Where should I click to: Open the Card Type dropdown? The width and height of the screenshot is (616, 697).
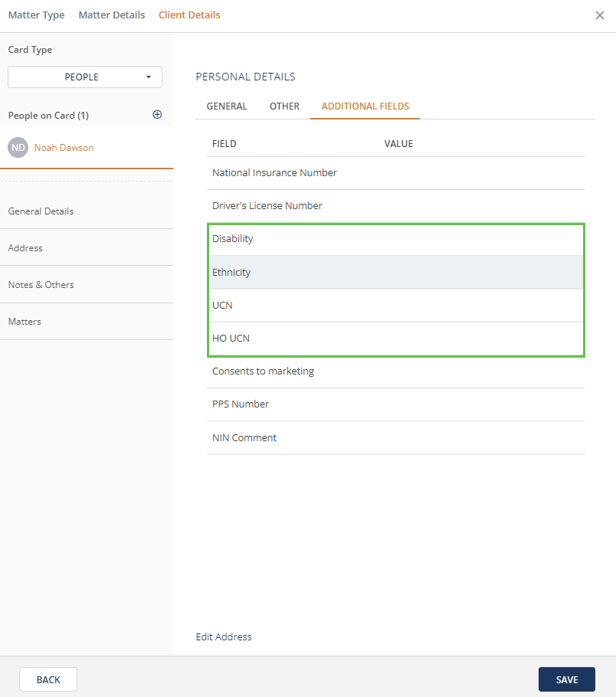tap(85, 77)
